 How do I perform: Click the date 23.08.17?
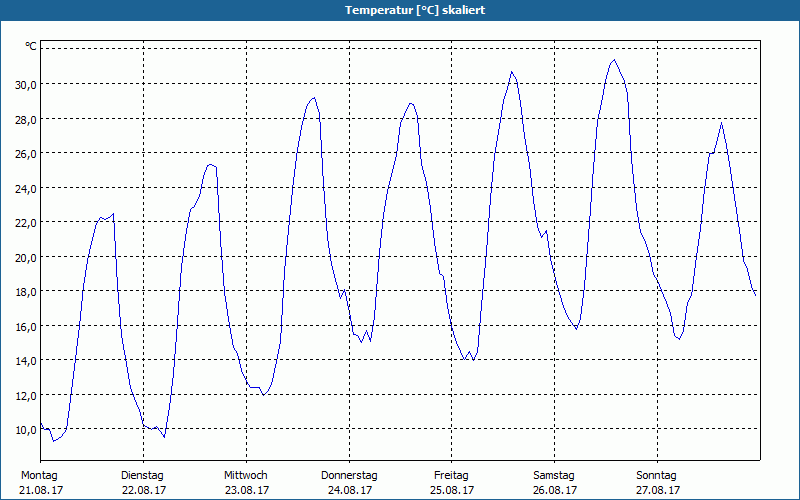point(247,490)
